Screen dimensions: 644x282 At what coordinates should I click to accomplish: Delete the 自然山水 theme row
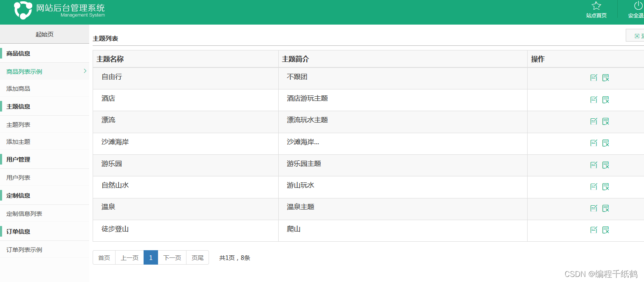606,187
